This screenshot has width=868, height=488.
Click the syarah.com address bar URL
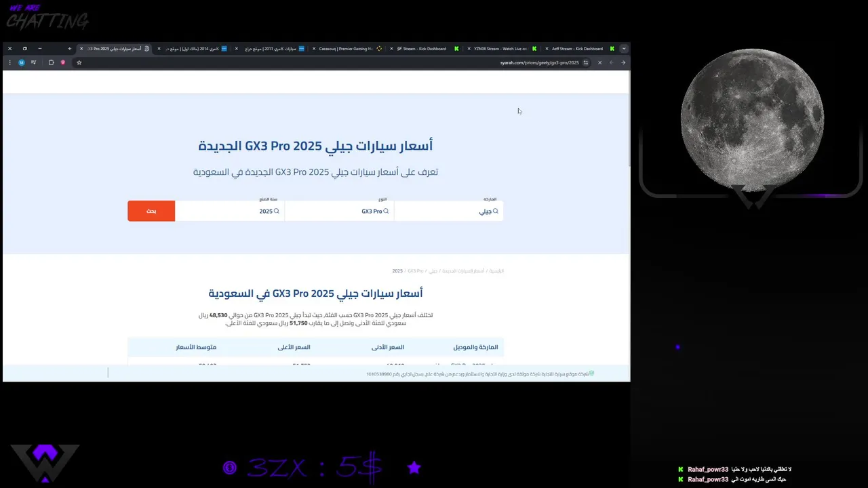[x=540, y=62]
